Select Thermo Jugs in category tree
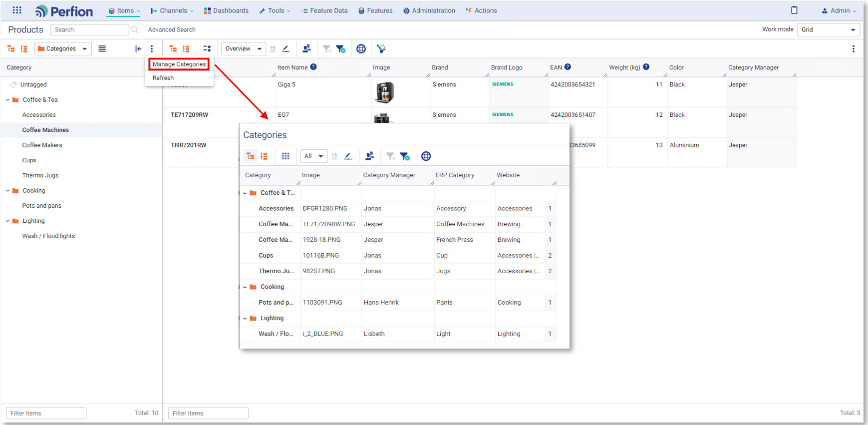Screen dimensions: 868x425 point(40,175)
